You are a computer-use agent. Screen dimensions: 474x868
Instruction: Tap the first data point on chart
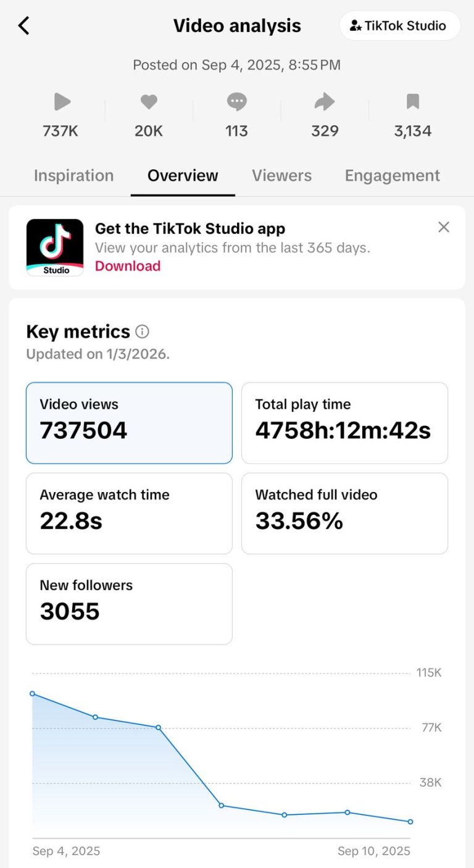point(33,694)
